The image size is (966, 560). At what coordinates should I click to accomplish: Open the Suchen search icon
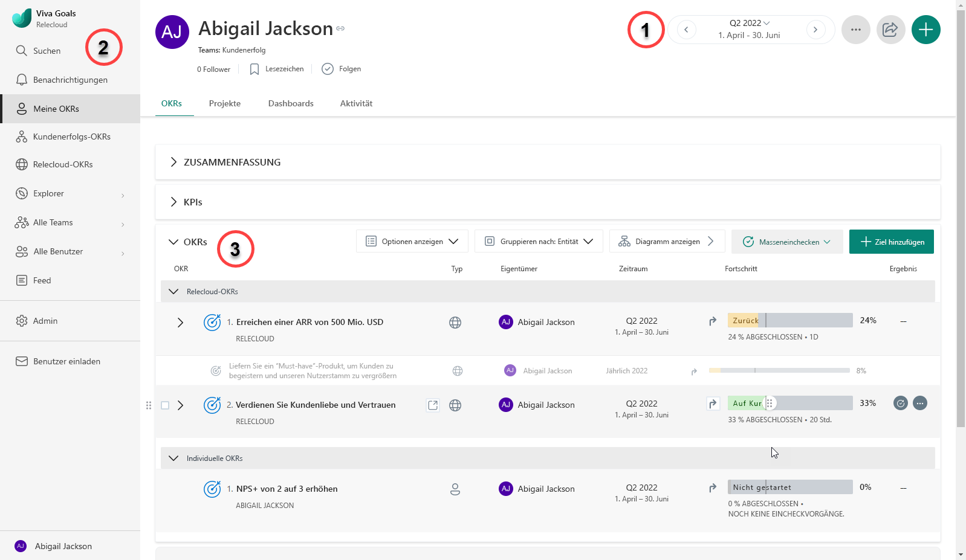pyautogui.click(x=22, y=51)
